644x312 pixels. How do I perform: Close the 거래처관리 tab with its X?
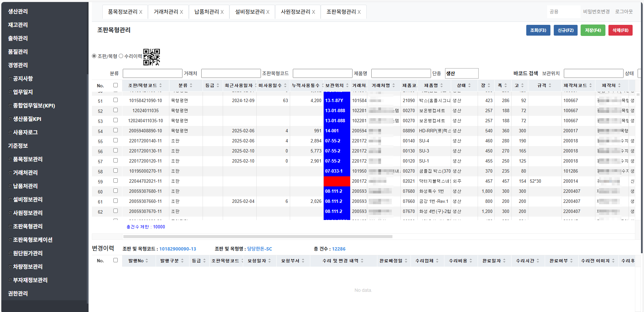click(181, 12)
